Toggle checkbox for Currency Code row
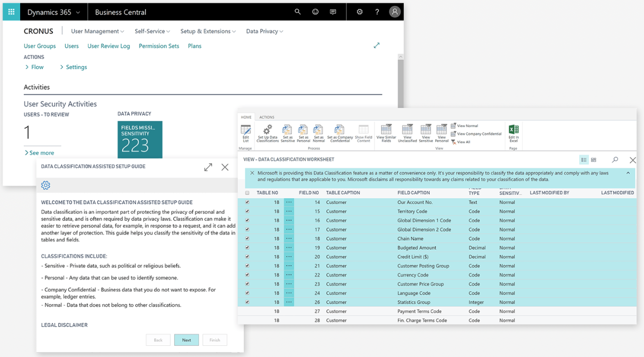 click(247, 275)
